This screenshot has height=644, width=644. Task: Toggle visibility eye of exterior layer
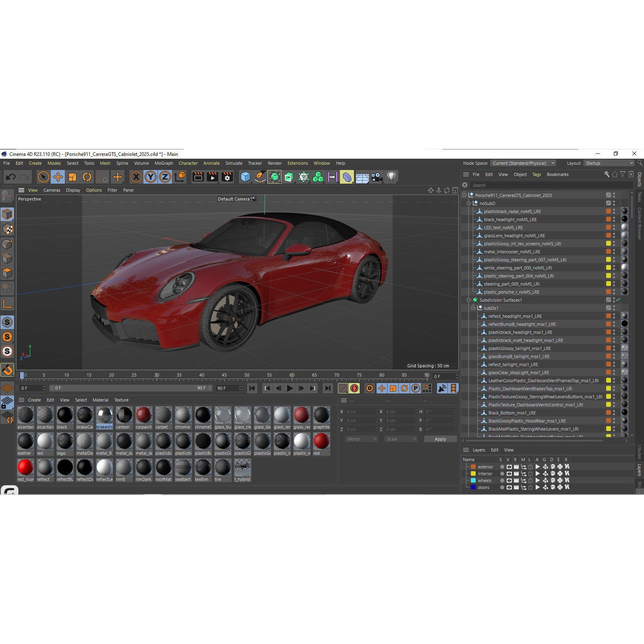tap(509, 467)
